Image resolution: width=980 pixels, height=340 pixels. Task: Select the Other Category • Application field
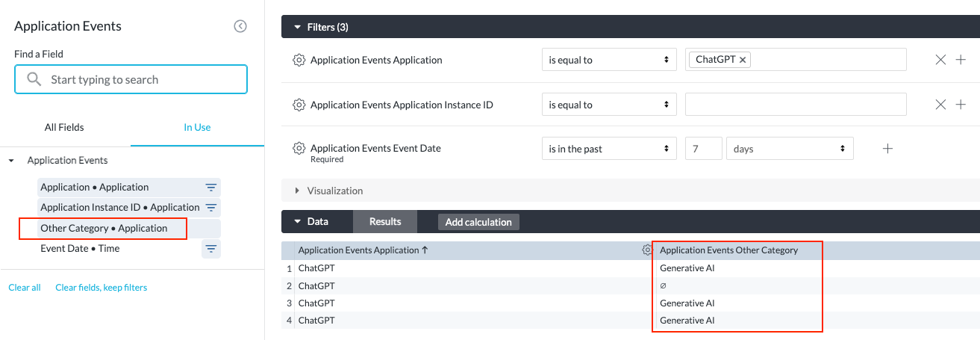click(x=129, y=229)
